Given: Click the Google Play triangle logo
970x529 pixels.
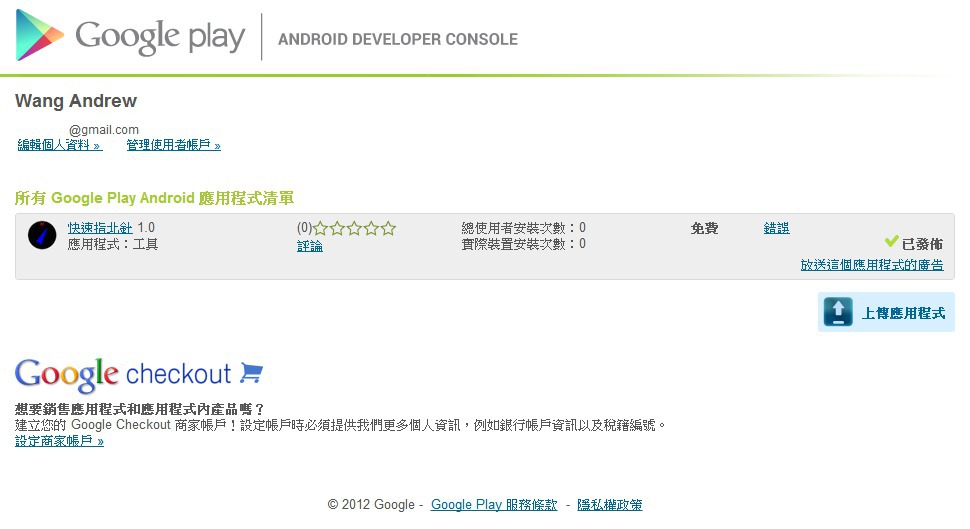Looking at the screenshot, I should 40,36.
